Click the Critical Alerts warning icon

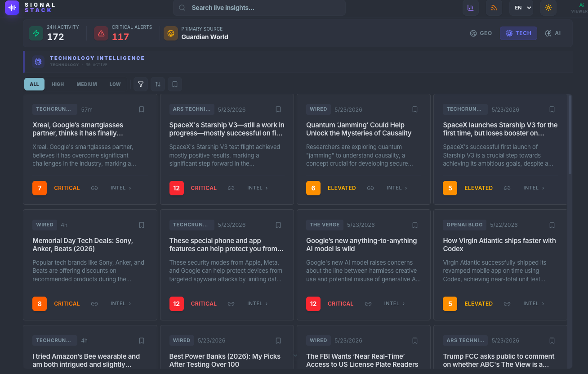101,33
